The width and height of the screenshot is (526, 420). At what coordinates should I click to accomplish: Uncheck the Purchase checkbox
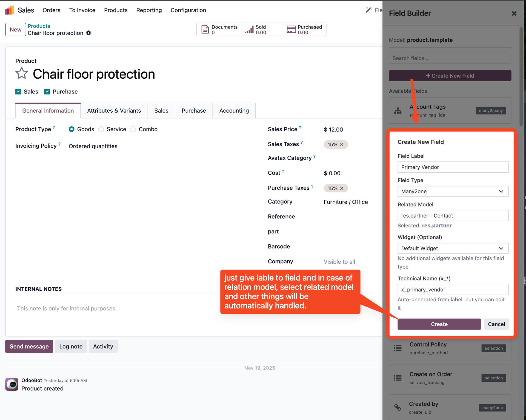(x=47, y=92)
